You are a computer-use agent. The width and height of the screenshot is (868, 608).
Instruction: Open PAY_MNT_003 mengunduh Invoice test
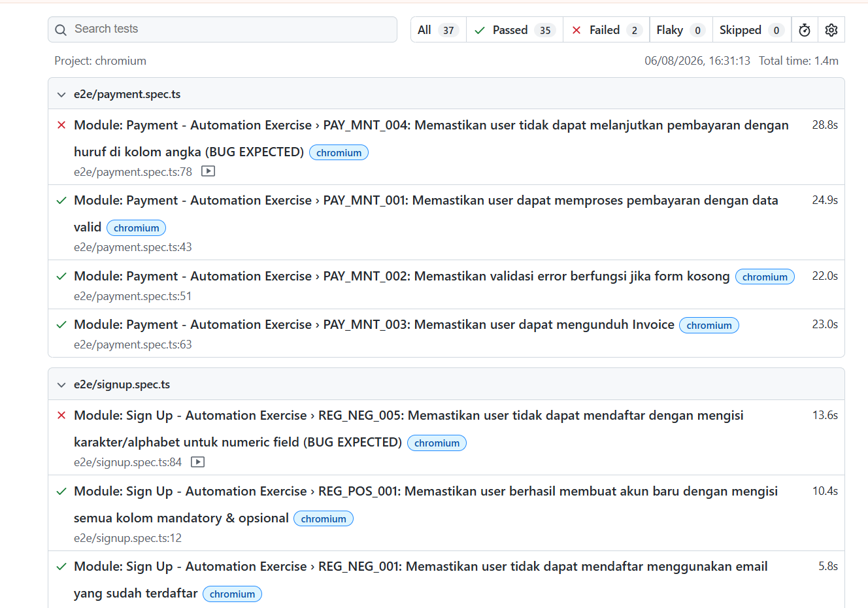point(374,324)
